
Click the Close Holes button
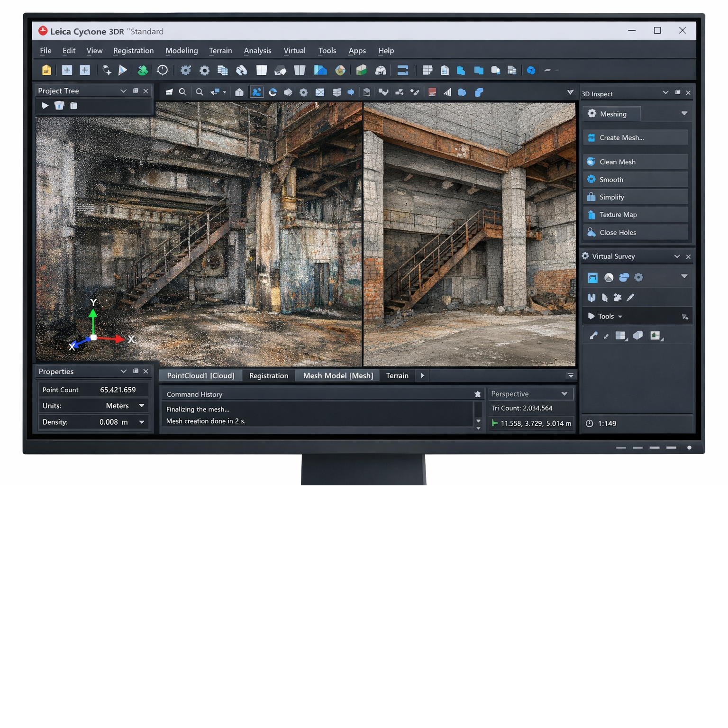(x=635, y=233)
